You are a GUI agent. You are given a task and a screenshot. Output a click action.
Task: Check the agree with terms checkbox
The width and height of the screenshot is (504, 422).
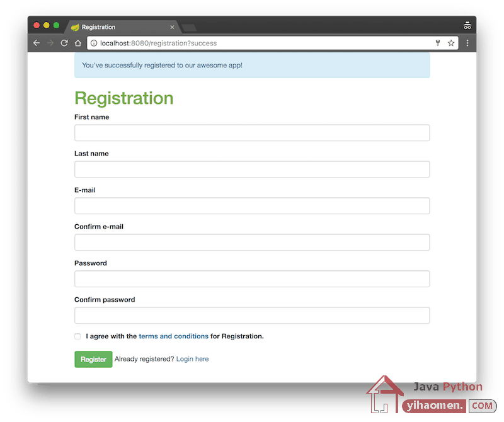tap(77, 336)
